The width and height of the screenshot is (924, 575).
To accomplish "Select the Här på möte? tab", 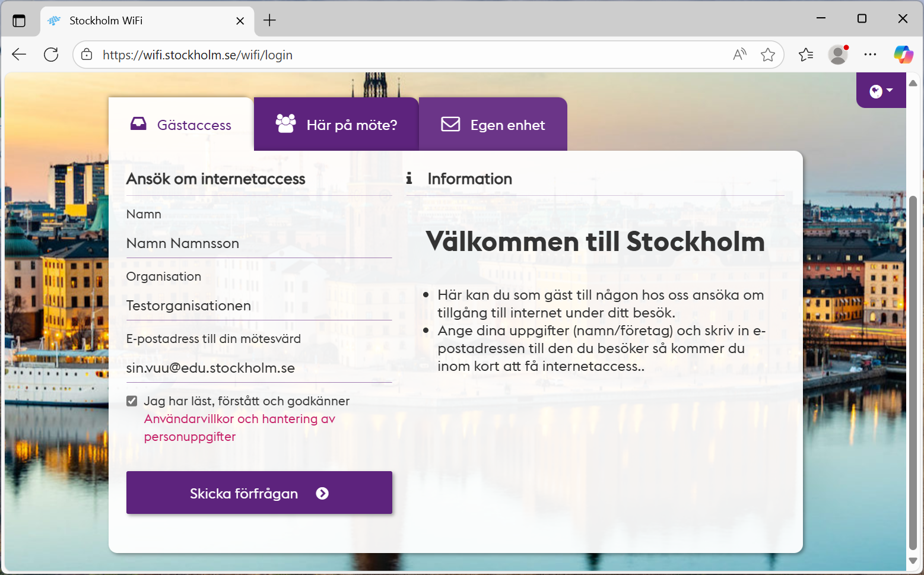I will coord(336,124).
